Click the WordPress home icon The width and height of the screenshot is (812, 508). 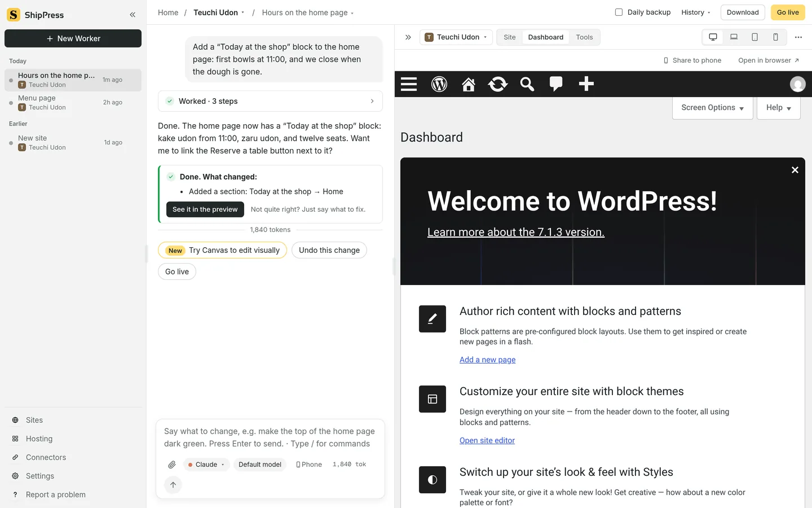tap(469, 84)
